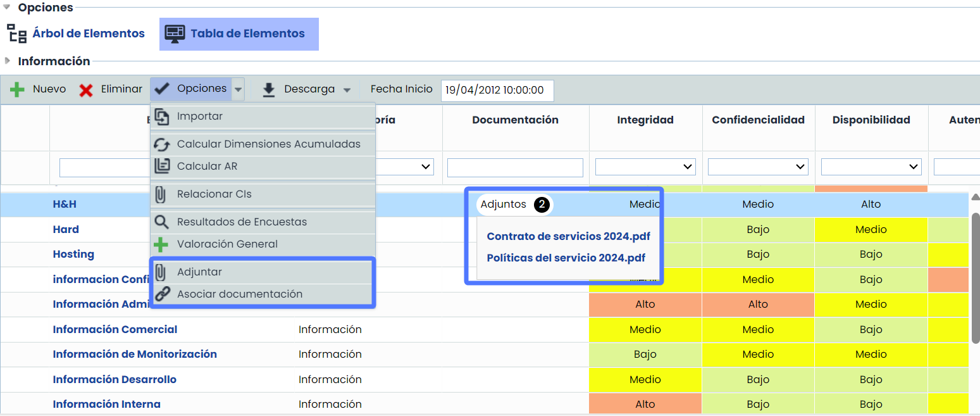This screenshot has width=980, height=416.
Task: Click the red X Eliminar icon
Action: coord(86,90)
